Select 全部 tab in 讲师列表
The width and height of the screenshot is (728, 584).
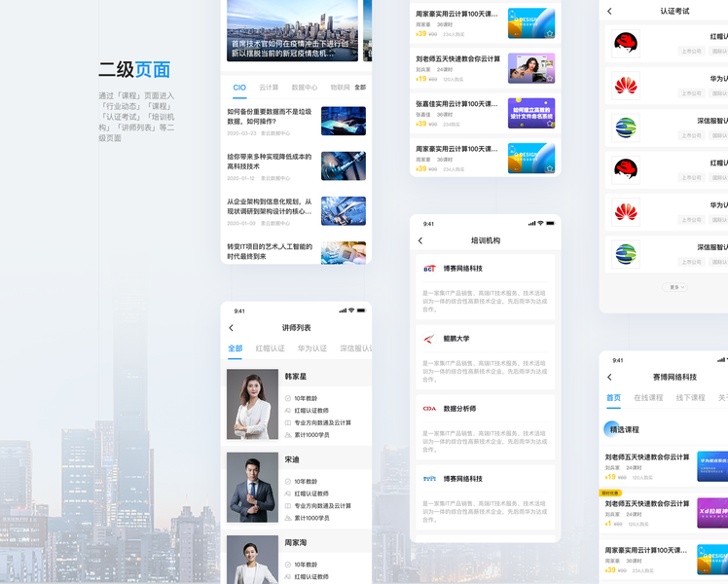click(x=236, y=348)
